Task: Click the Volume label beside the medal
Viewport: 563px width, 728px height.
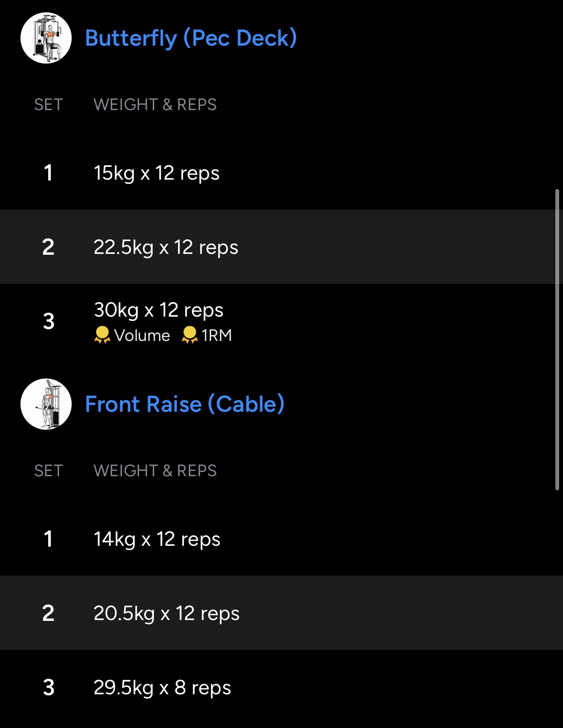Action: click(x=142, y=335)
